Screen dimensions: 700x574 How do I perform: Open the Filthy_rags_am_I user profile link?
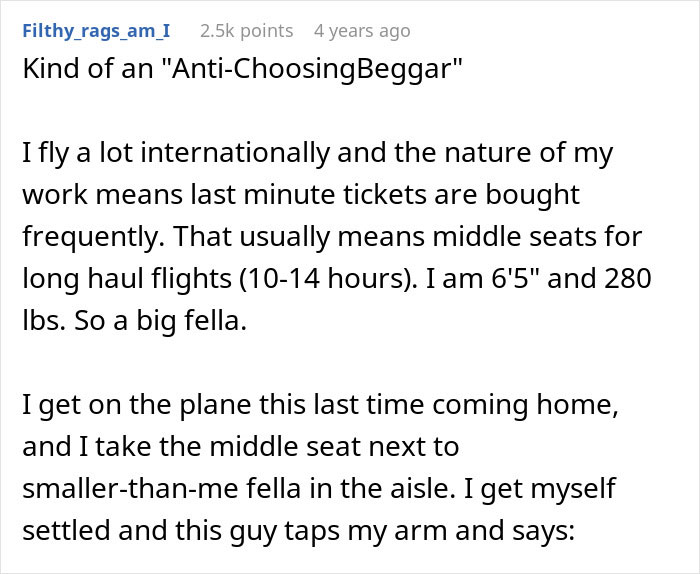[95, 31]
